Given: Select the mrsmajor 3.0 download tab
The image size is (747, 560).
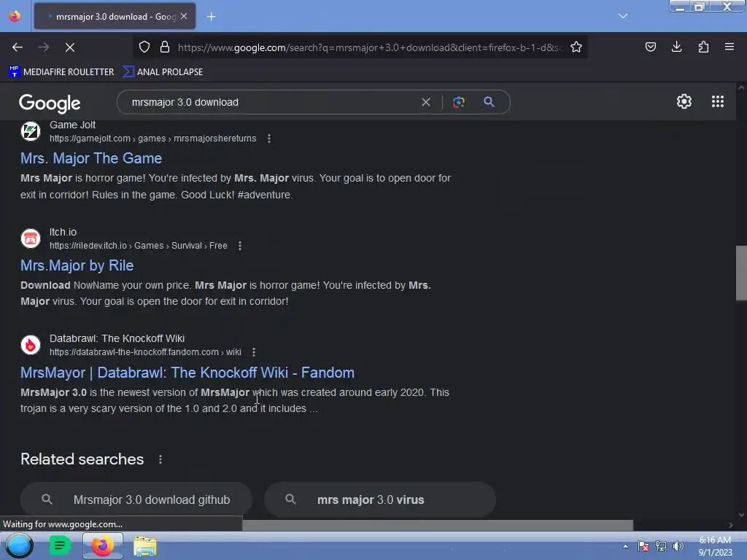Looking at the screenshot, I should 115,16.
